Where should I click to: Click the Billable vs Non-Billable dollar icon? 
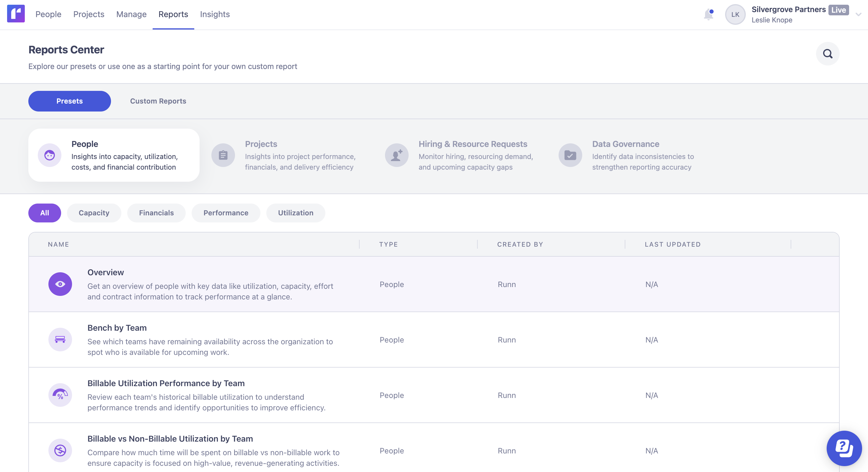[x=60, y=450]
